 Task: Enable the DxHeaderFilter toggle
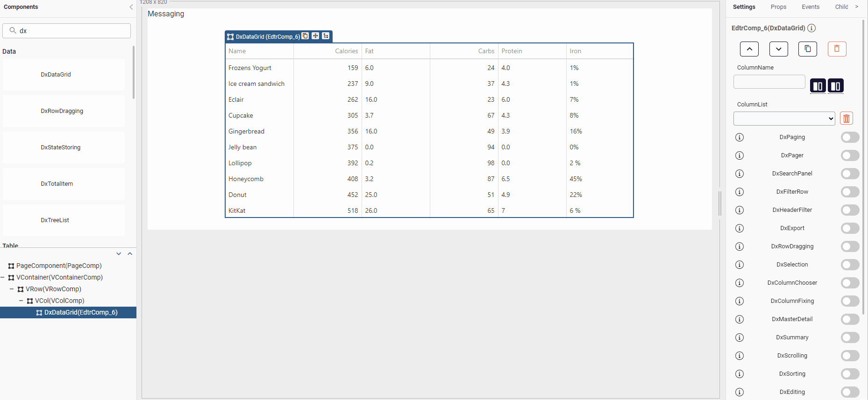tap(850, 210)
